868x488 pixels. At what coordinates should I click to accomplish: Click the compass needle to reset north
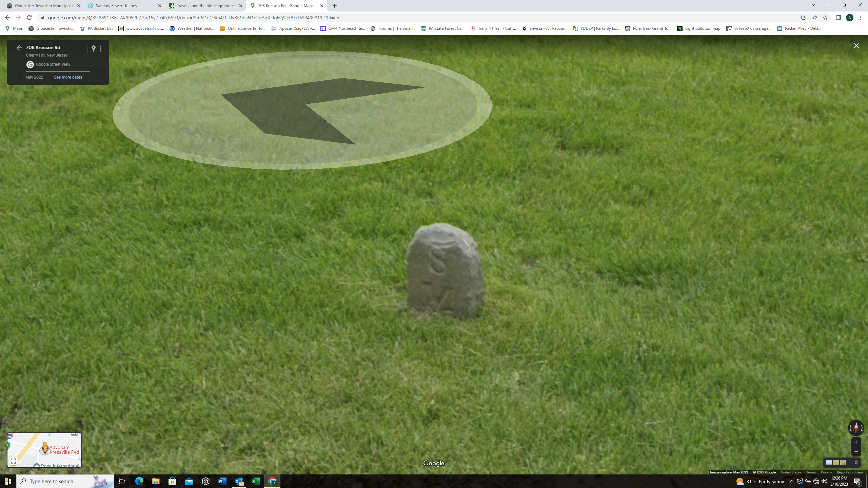856,427
